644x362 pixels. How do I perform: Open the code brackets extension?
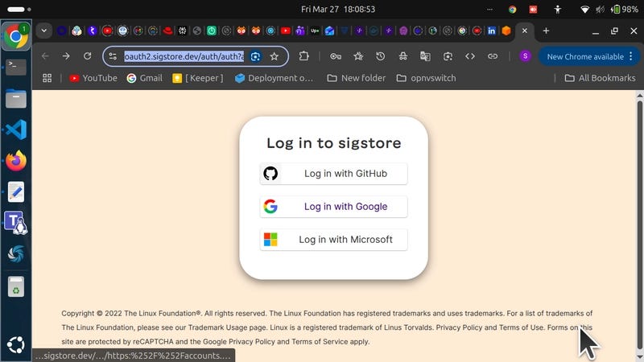click(470, 56)
